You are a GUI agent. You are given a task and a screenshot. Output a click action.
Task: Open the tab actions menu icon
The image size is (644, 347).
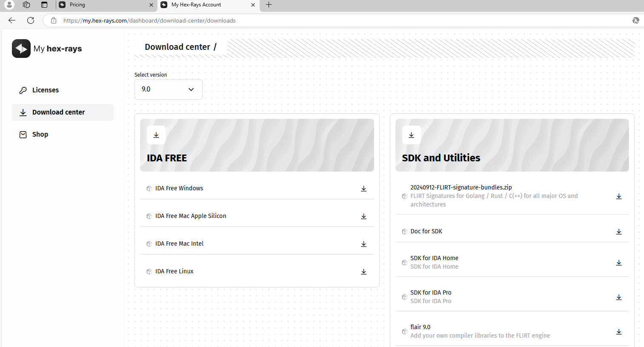(44, 5)
